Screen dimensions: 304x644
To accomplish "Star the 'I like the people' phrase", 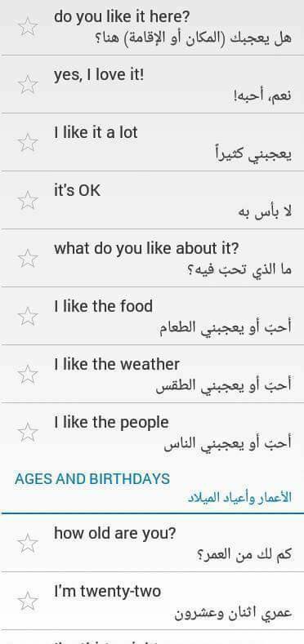I will tap(28, 432).
